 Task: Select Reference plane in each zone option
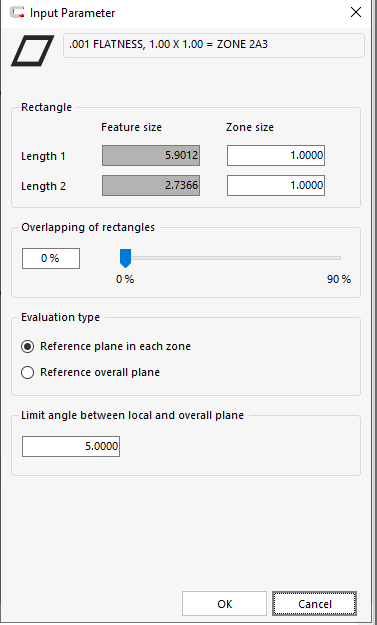106,346
